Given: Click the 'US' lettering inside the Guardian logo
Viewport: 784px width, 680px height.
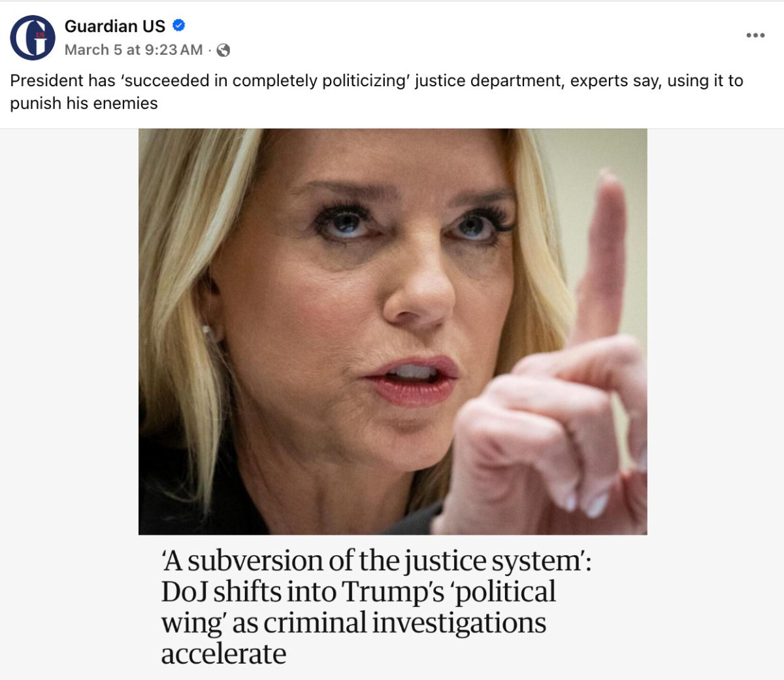Looking at the screenshot, I should [41, 35].
